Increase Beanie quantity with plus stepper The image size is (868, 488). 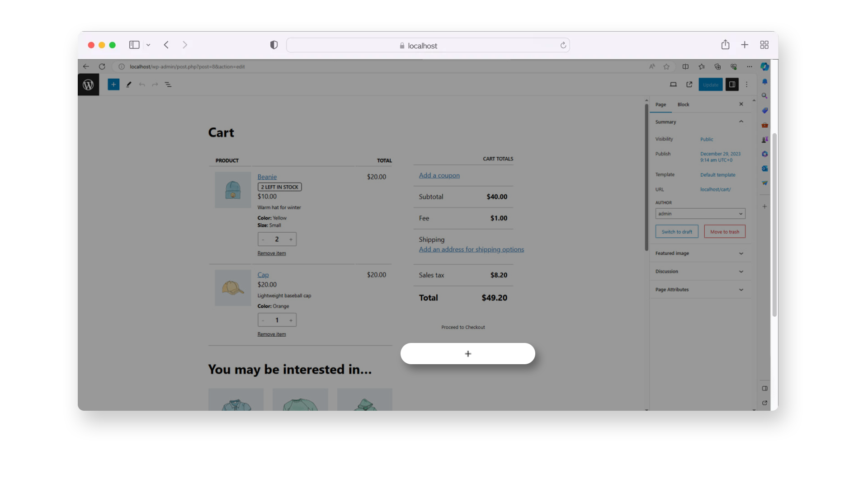coord(291,239)
